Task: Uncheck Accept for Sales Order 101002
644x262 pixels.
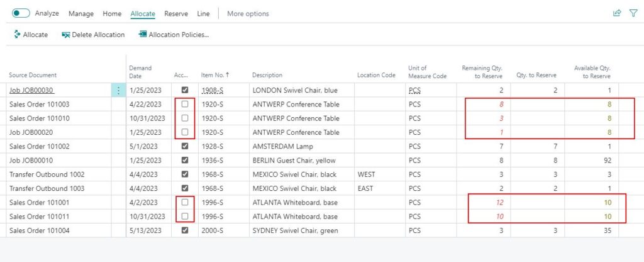Action: click(185, 146)
